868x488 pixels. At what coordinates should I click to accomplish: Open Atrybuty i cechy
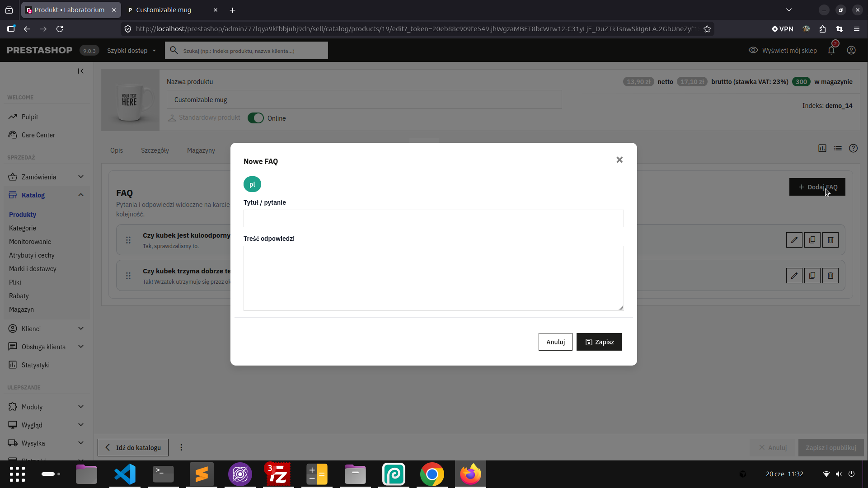pyautogui.click(x=32, y=255)
